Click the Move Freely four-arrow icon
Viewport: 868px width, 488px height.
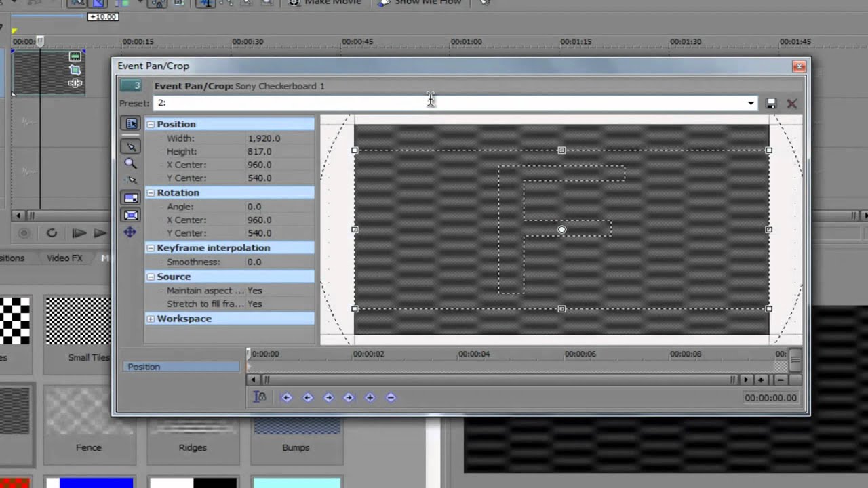pos(131,232)
